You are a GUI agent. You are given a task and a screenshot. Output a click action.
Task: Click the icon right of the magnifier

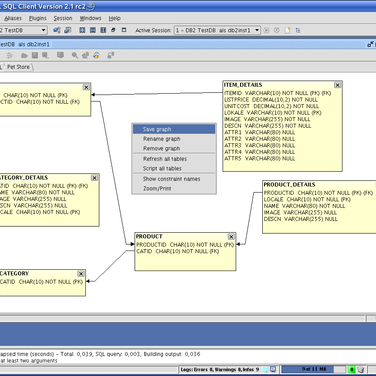(85, 56)
